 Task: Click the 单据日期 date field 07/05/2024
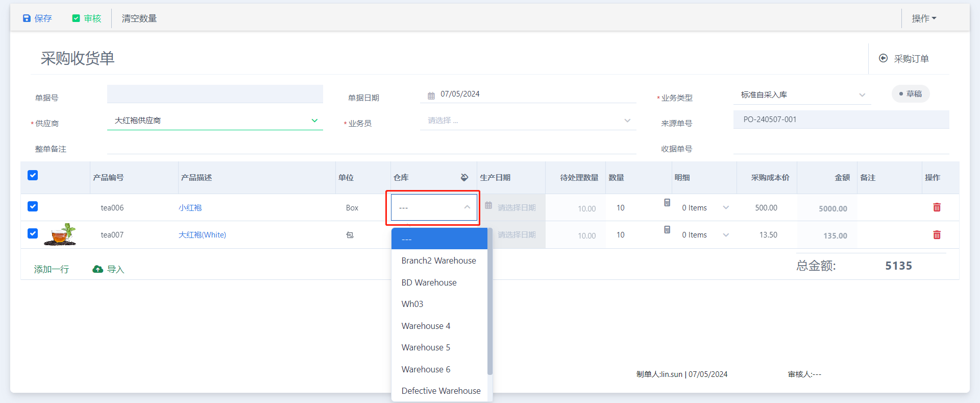[528, 94]
